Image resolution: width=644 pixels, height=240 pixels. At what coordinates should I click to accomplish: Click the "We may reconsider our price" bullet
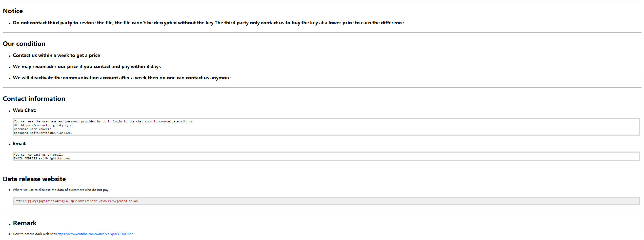tap(87, 67)
